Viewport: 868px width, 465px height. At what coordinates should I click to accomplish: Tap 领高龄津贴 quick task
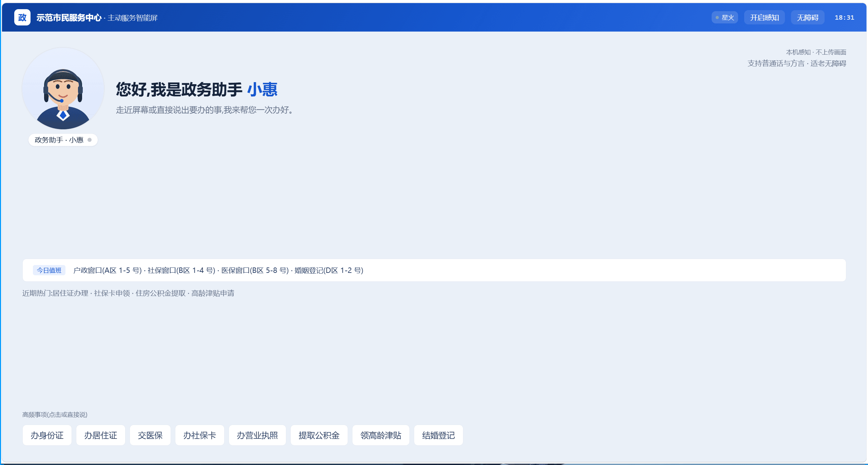[x=381, y=435]
